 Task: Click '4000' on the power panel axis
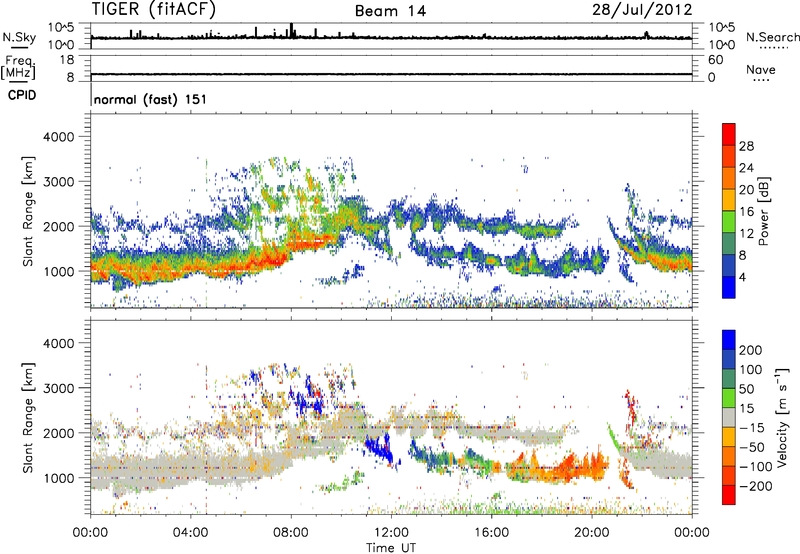pos(58,137)
